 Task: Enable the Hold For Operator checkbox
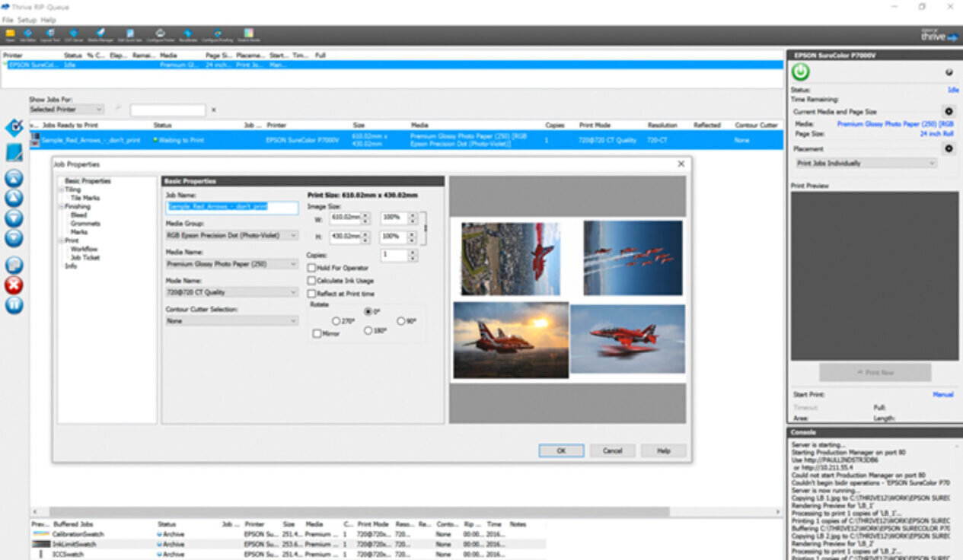coord(312,269)
